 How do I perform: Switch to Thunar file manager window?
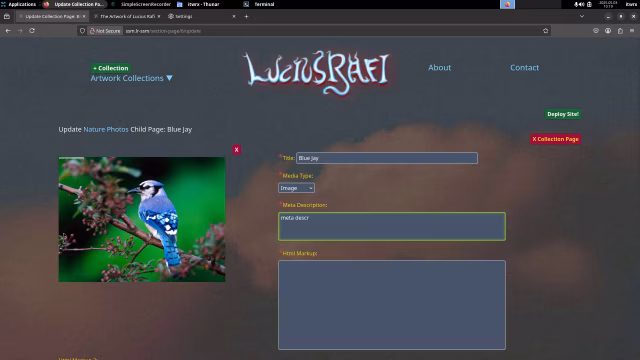pos(199,4)
